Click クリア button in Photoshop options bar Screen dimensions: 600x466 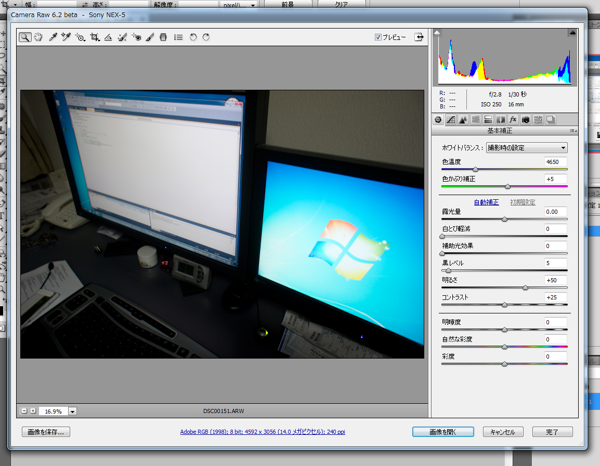(341, 4)
